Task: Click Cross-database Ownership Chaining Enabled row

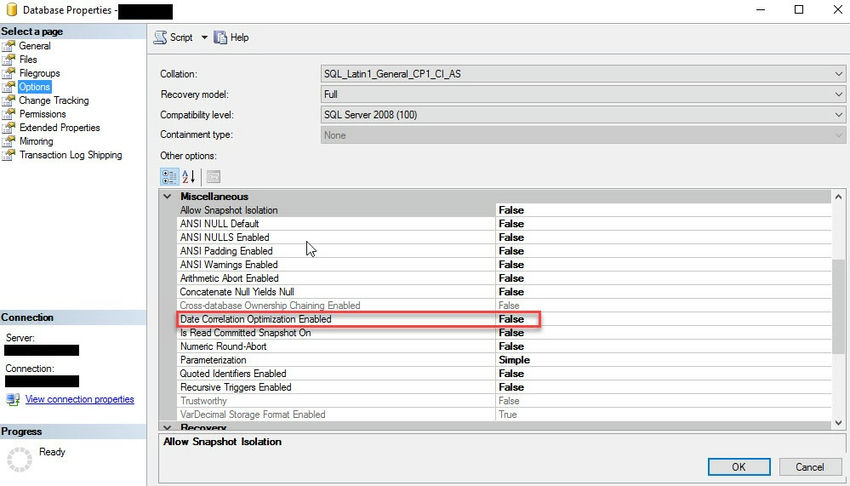Action: click(505, 306)
